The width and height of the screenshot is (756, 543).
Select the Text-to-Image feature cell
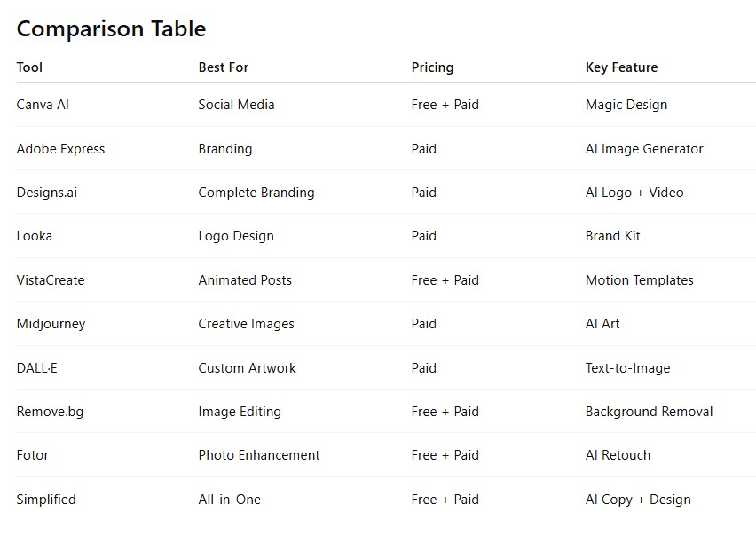(x=627, y=368)
